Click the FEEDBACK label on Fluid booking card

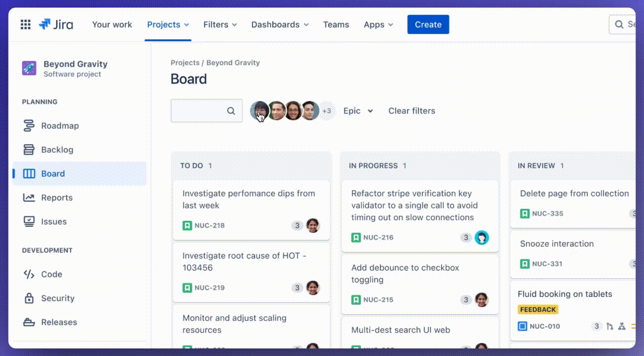point(538,309)
